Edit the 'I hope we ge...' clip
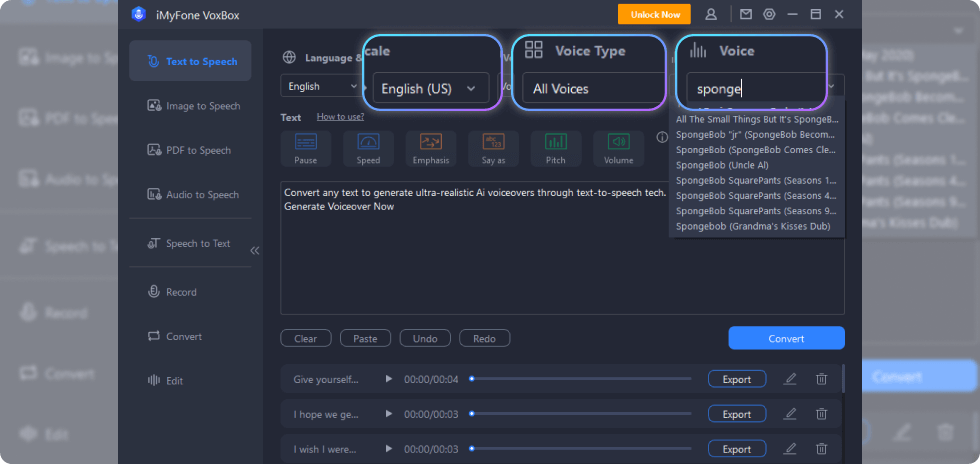980x464 pixels. point(790,414)
